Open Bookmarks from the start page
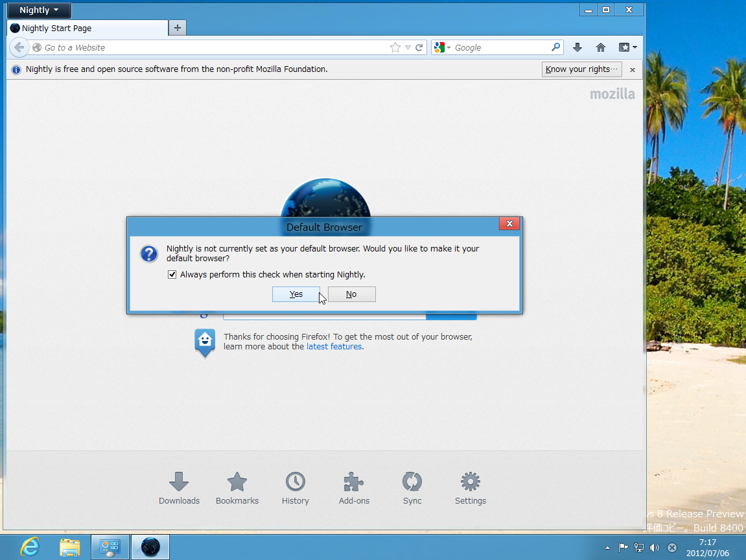746x560 pixels. [237, 488]
